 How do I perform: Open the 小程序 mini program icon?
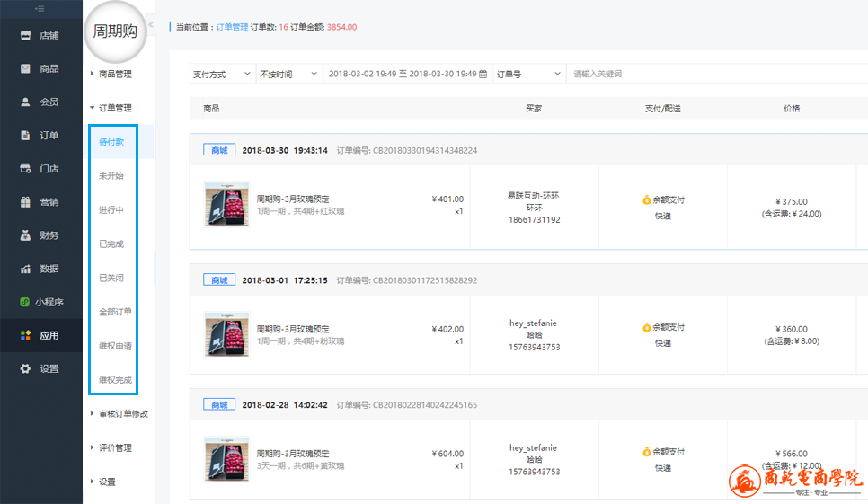(26, 302)
